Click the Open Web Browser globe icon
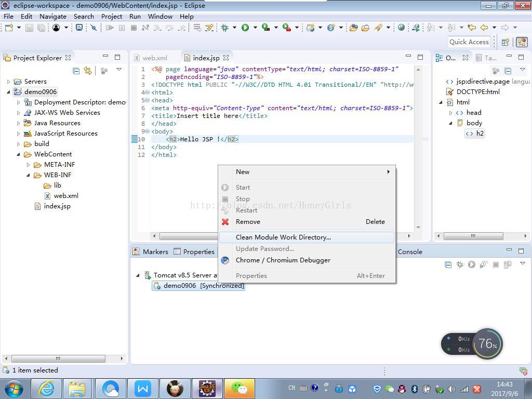Viewport: 532px width, 399px height. click(x=401, y=28)
